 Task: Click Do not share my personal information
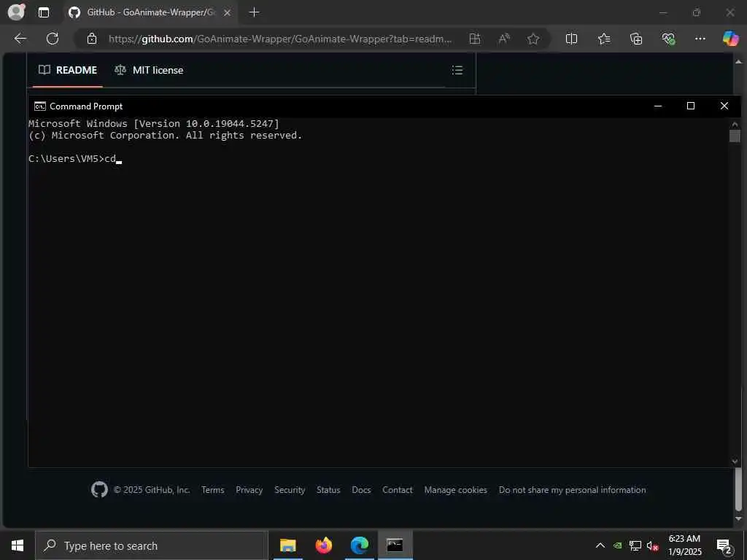[x=572, y=490]
